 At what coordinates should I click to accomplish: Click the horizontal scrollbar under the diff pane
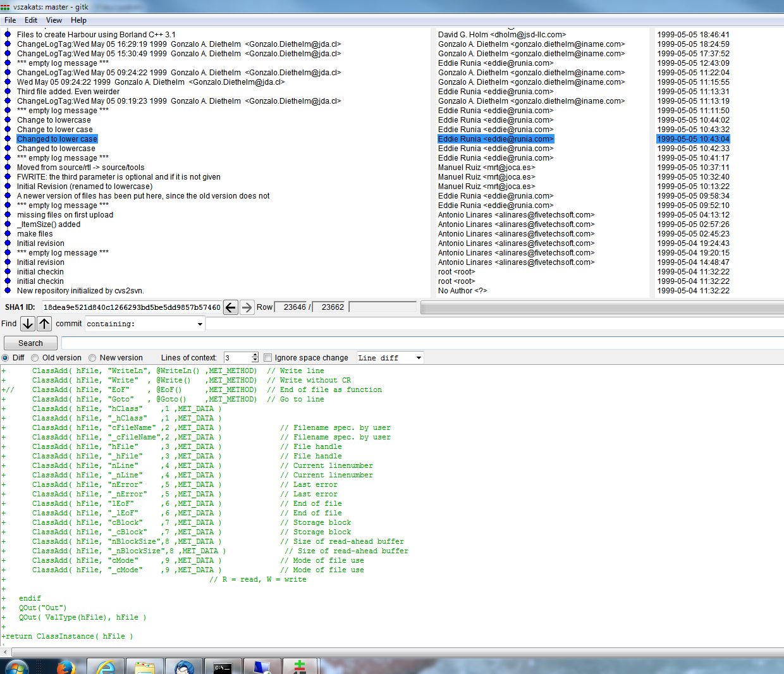392,652
